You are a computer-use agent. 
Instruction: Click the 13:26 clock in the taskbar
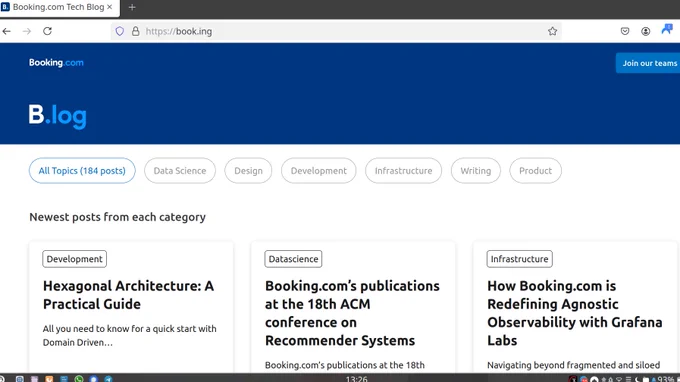356,379
